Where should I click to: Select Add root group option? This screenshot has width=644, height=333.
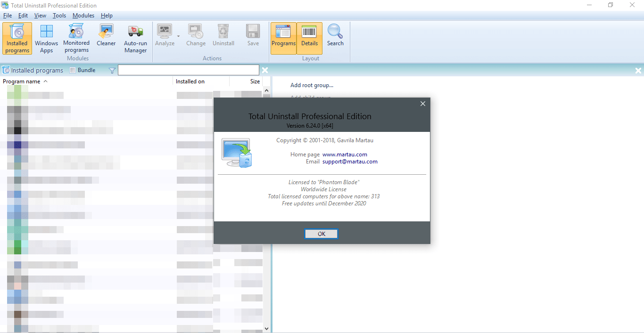coord(312,85)
